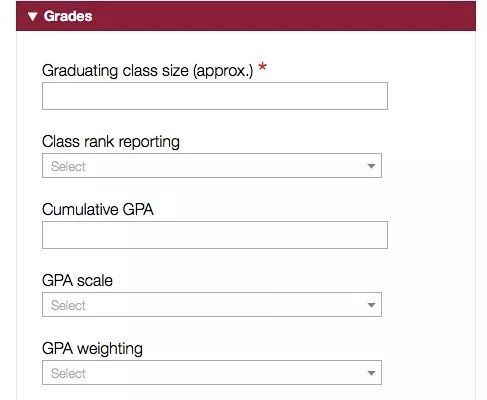
Task: Click the Cumulative GPA label
Action: pos(98,210)
